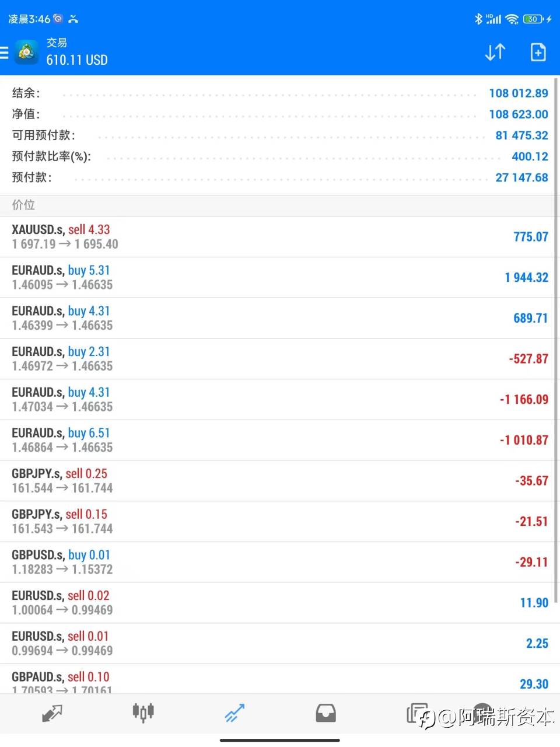Tap the Bluetooth status bar icon

(478, 19)
